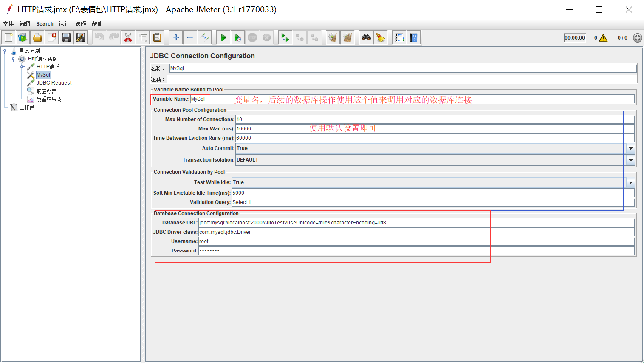Screen dimensions: 644x363
Task: Click the Max Wait (ms) field
Action: click(435, 129)
